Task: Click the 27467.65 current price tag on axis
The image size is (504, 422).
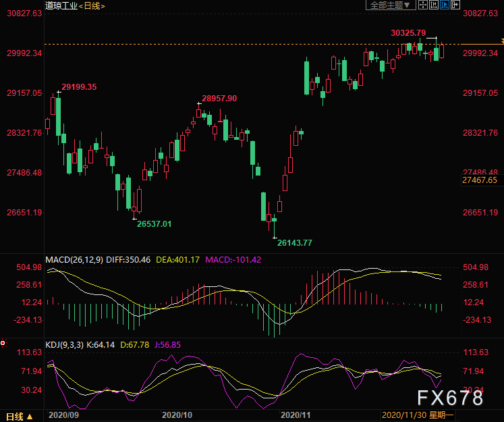Action: coord(480,180)
